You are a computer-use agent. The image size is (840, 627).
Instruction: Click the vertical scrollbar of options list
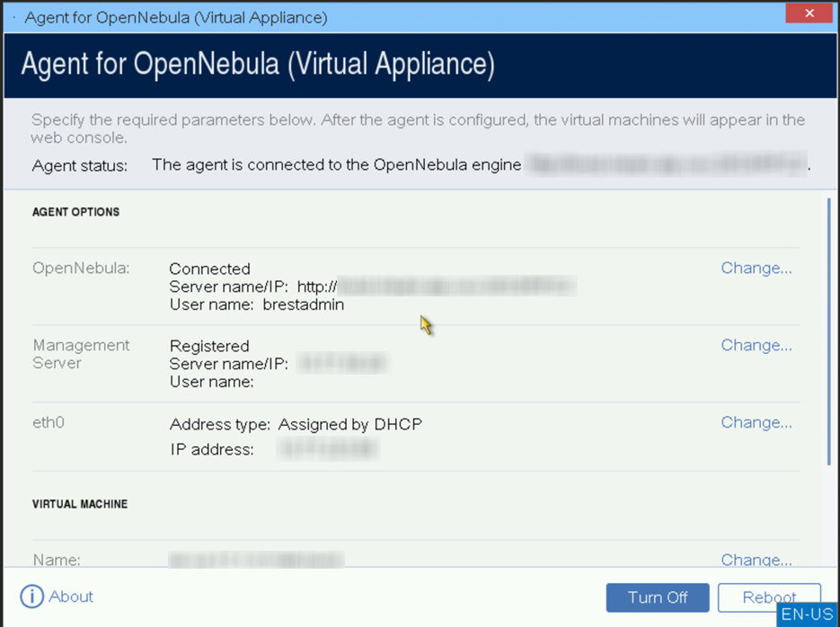click(x=828, y=332)
